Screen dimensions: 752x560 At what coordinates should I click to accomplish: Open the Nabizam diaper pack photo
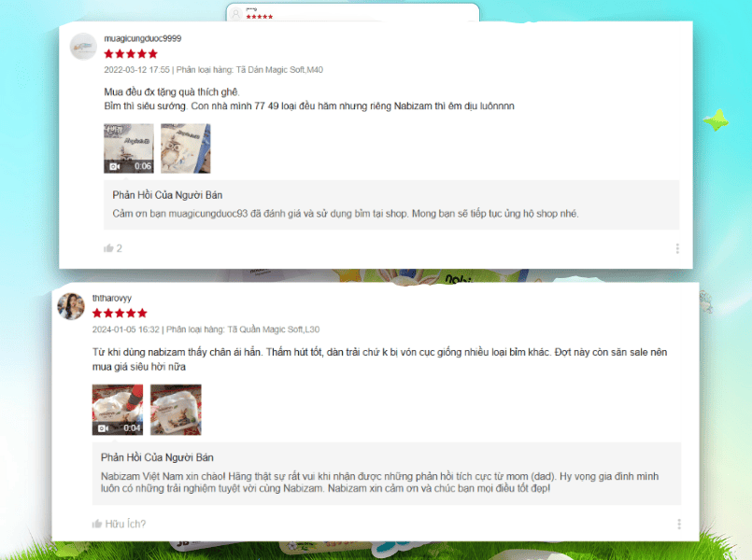[176, 410]
